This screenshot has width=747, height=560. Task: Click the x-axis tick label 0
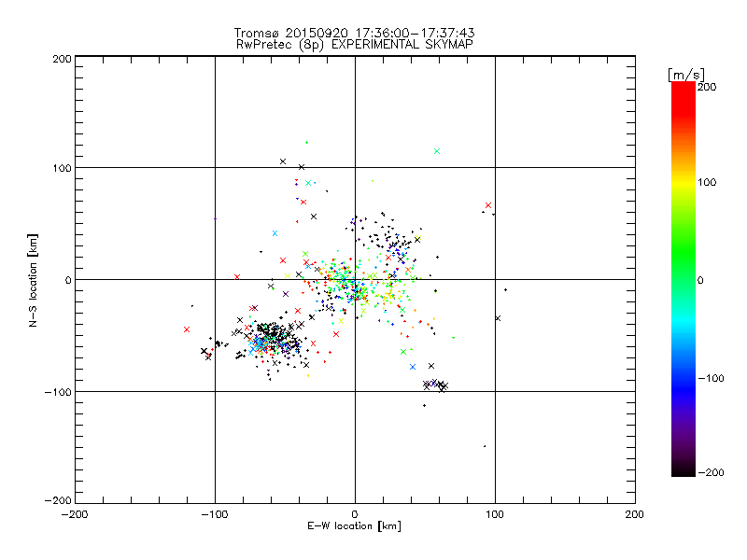355,514
